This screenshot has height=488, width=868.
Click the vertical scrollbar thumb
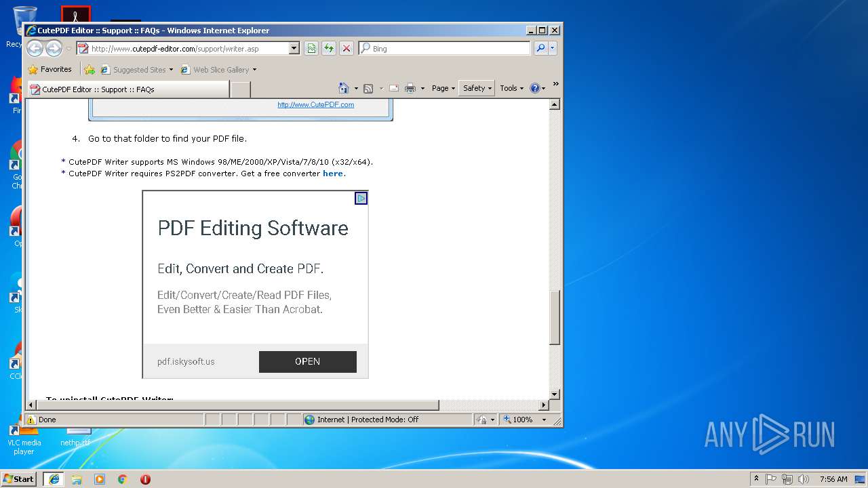click(x=555, y=317)
